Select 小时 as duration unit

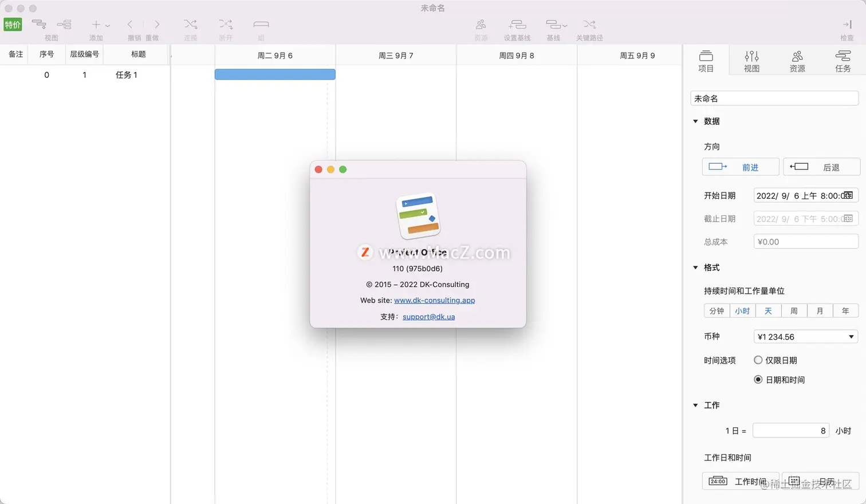(742, 311)
